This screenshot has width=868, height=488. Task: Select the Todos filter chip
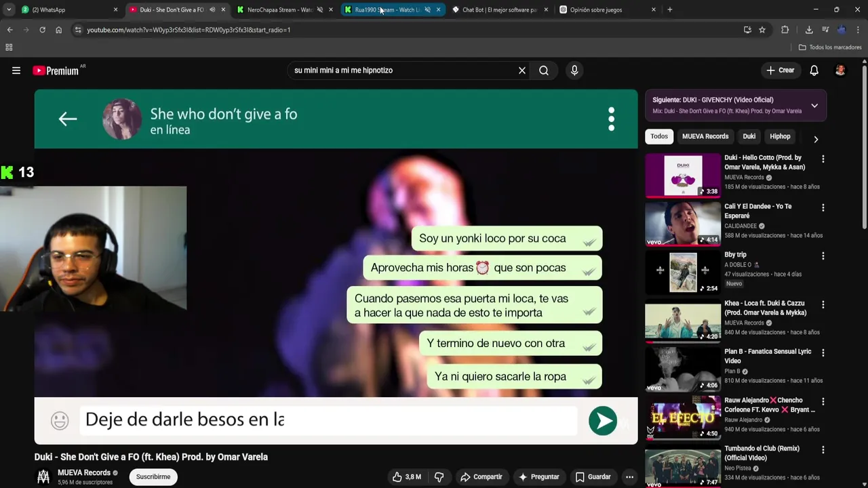659,136
